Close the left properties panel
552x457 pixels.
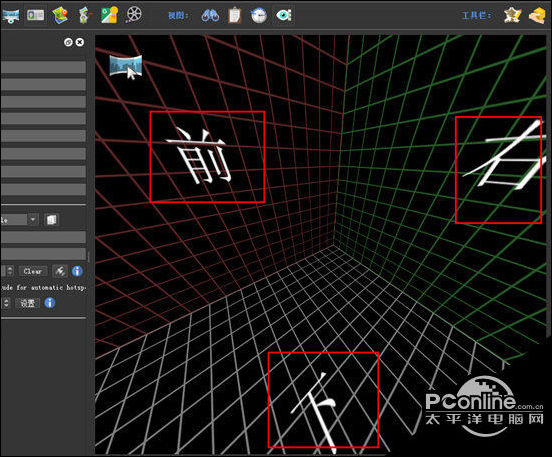[x=80, y=42]
